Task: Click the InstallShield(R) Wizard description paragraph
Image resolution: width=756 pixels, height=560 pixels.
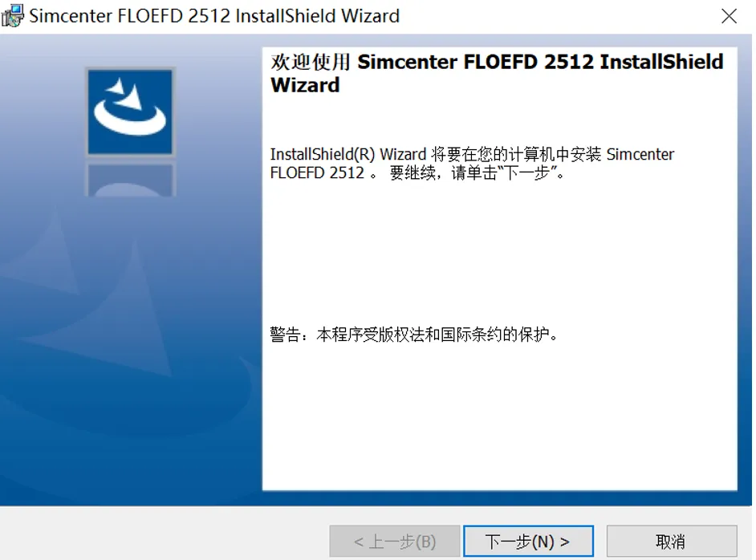Action: [x=472, y=164]
